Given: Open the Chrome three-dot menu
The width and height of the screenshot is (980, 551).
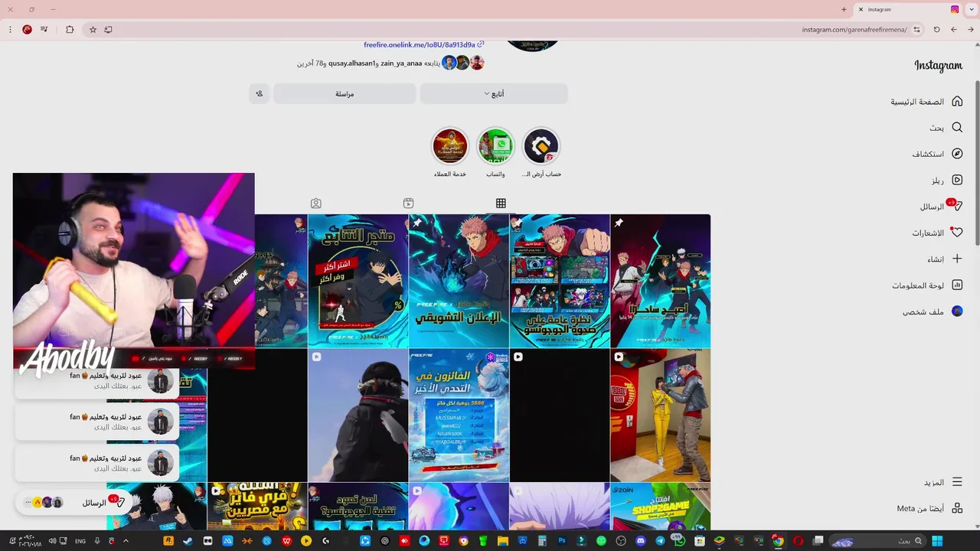Looking at the screenshot, I should 10,30.
